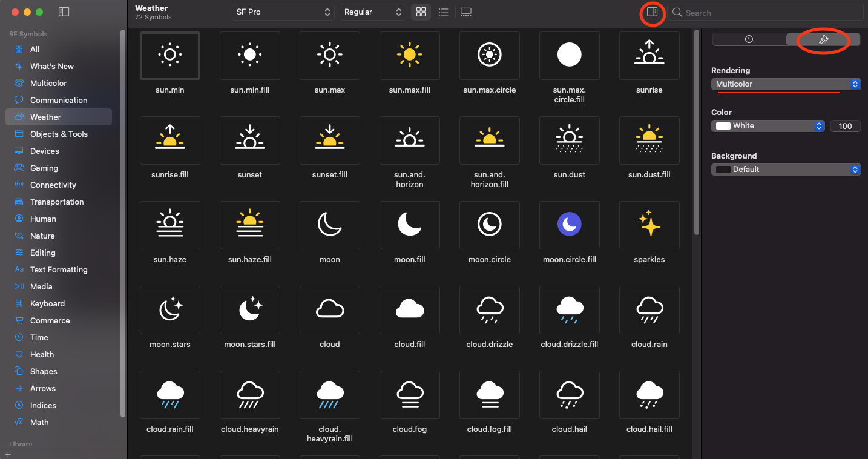Switch to gallery view
This screenshot has width=868, height=459.
click(465, 12)
